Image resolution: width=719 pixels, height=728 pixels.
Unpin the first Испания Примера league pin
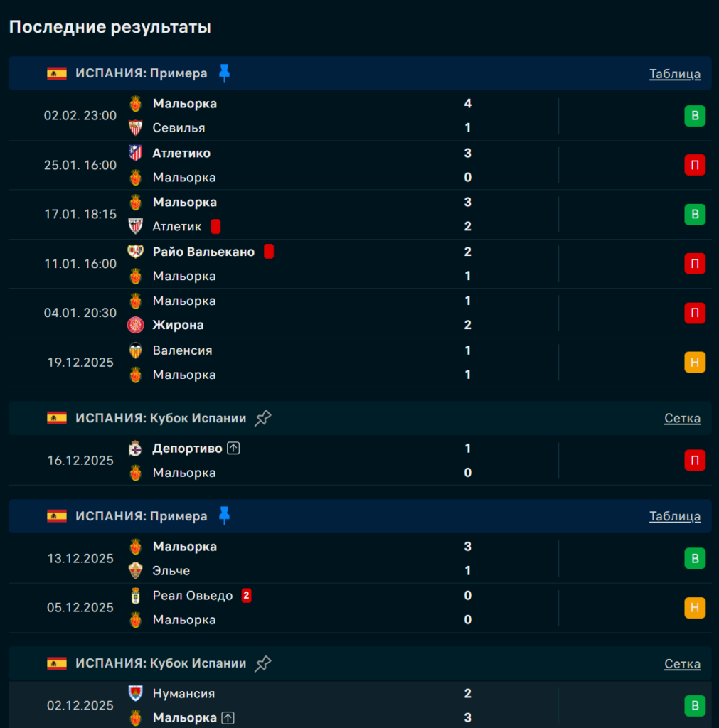(x=225, y=73)
